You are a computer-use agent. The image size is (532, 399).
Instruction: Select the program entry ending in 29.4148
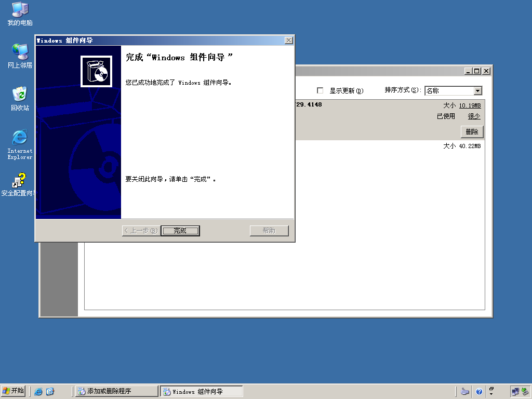390,120
